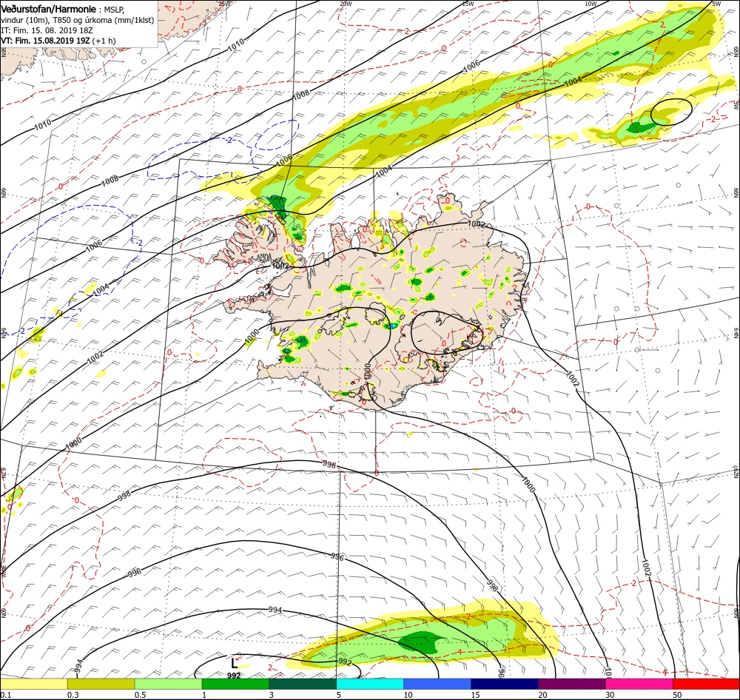
Task: Click the '15W' longitude label
Action: 468,3
